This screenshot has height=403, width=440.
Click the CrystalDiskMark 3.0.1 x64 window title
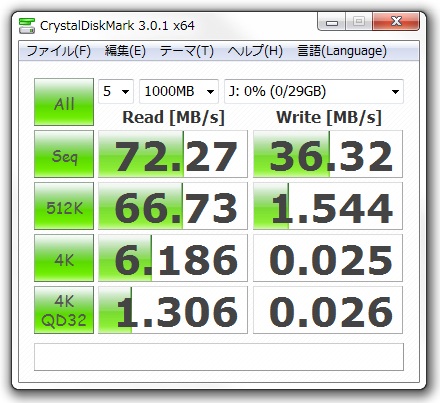coord(117,26)
